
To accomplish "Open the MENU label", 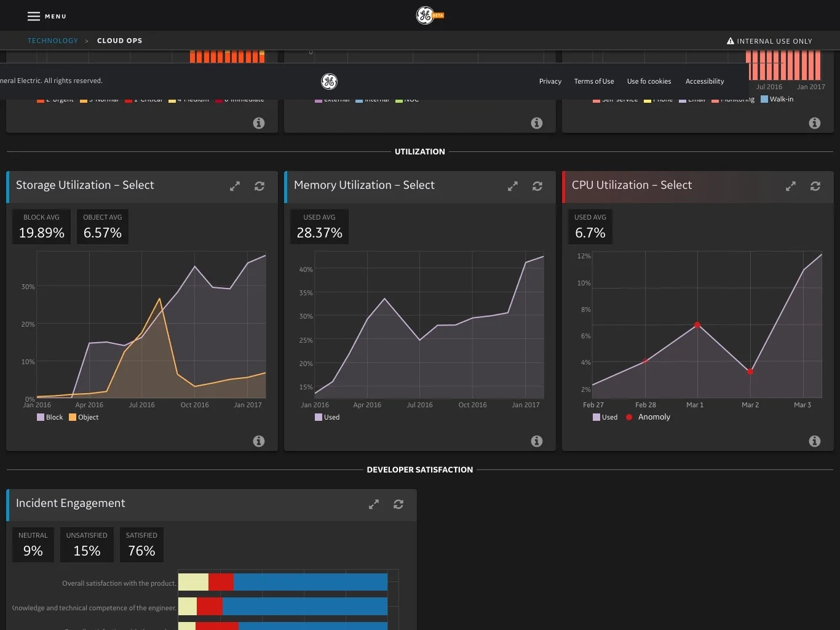I will (55, 17).
